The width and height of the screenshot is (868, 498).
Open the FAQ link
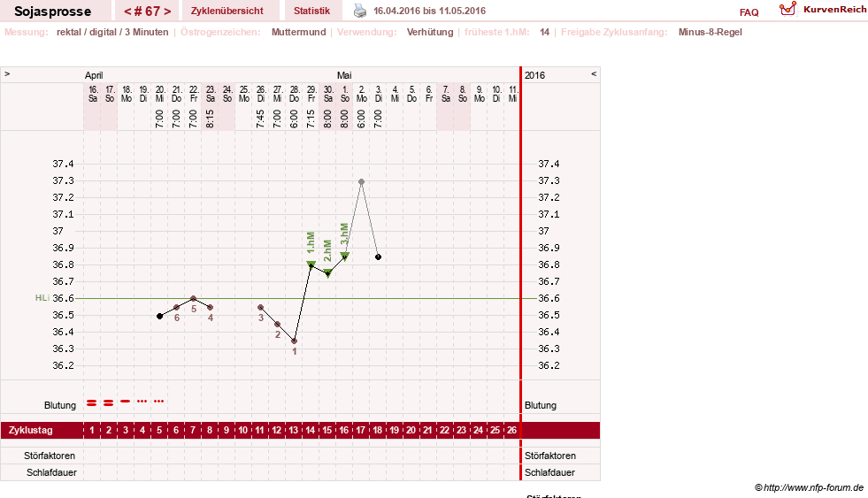coord(749,12)
